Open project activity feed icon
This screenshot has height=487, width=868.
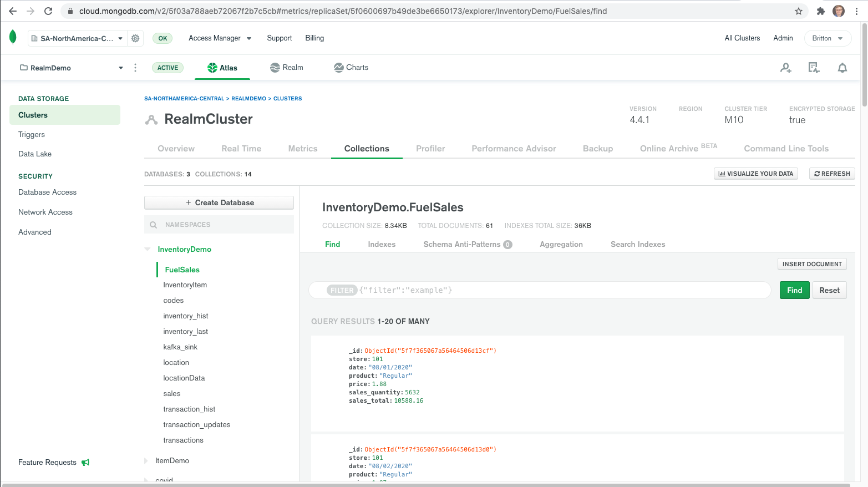point(814,68)
